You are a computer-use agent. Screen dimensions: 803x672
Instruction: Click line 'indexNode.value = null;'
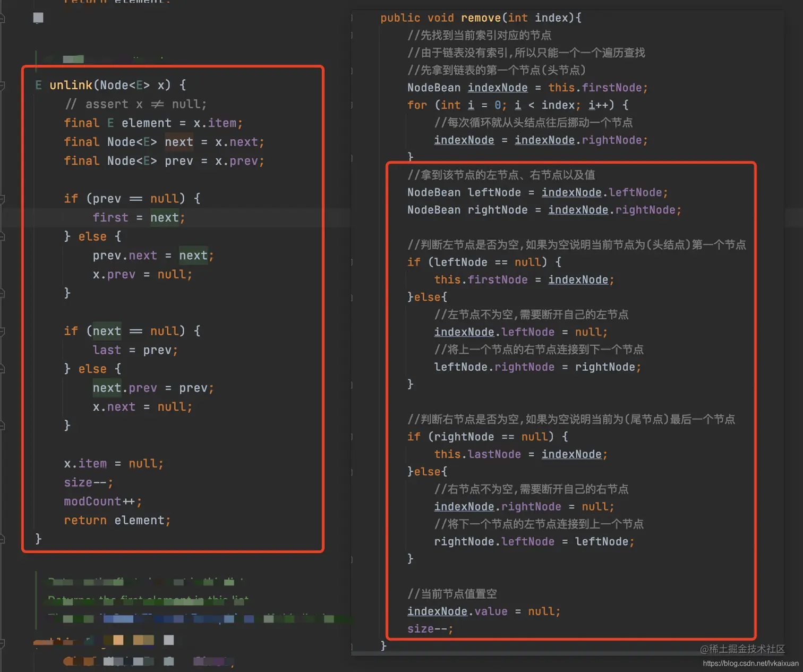[484, 611]
